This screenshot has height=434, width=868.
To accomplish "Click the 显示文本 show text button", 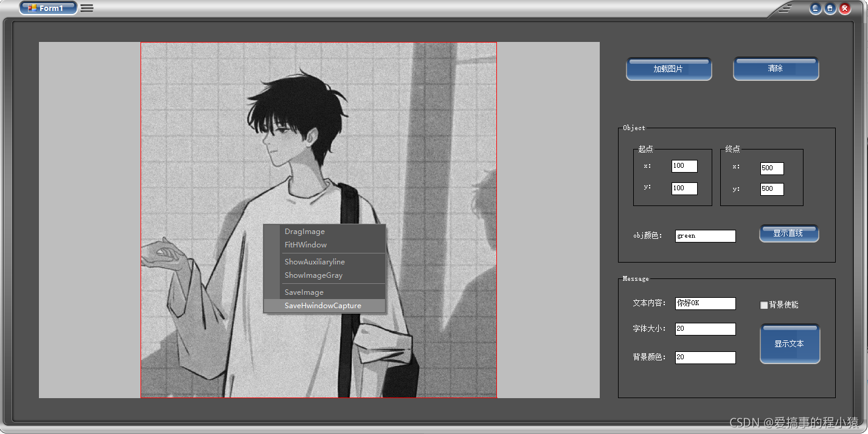I will [790, 344].
